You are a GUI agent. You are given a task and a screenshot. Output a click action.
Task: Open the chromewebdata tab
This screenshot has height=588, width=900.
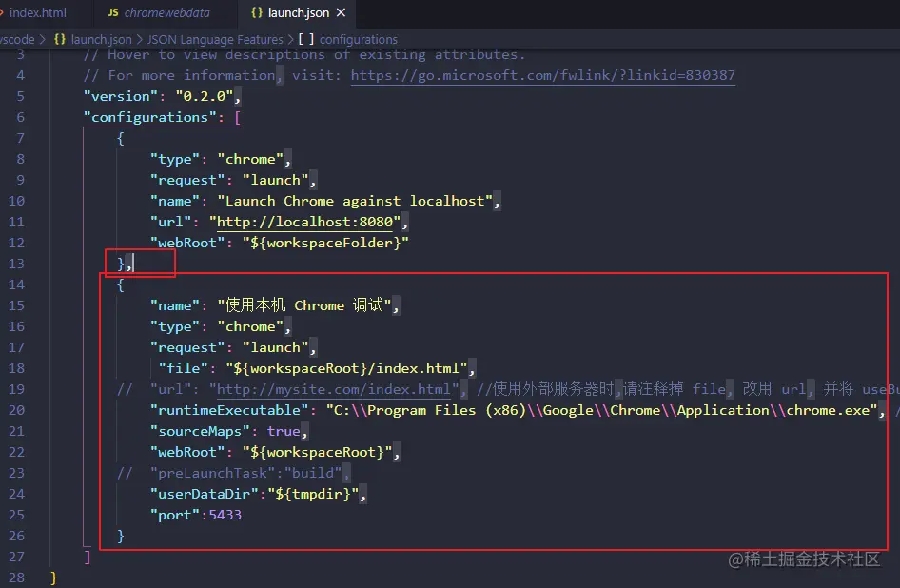coord(166,12)
